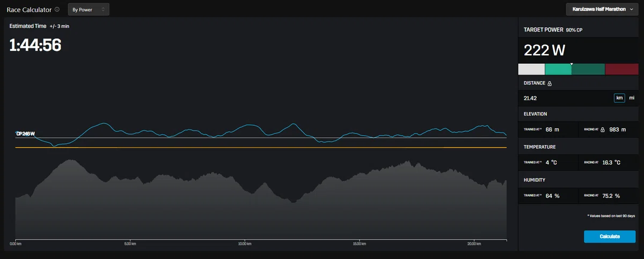This screenshot has width=644, height=259.
Task: Edit the trained-at elevation value 66 m
Action: [552, 130]
